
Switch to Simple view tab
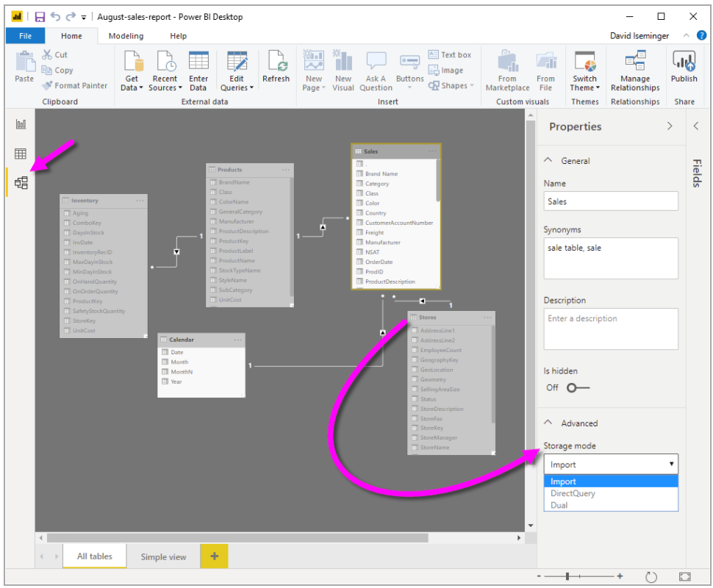(x=163, y=556)
